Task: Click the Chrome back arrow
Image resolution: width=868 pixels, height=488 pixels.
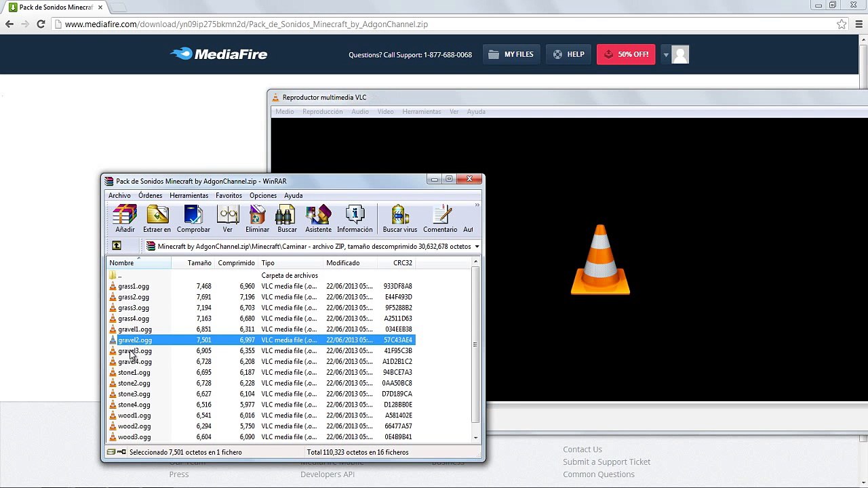Action: [x=9, y=24]
